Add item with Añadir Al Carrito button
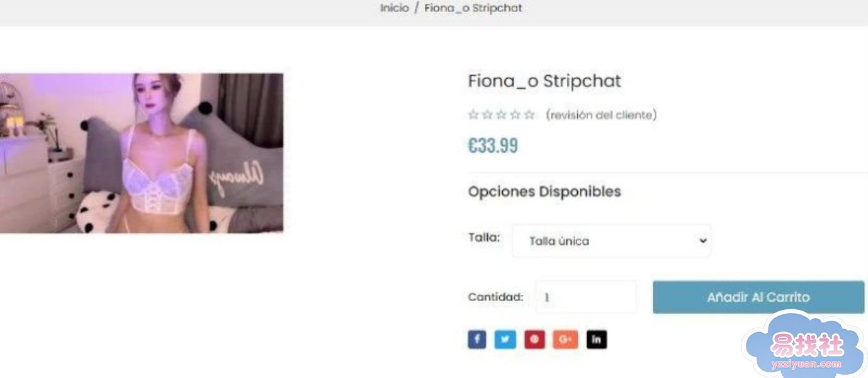The image size is (868, 378). (x=758, y=297)
